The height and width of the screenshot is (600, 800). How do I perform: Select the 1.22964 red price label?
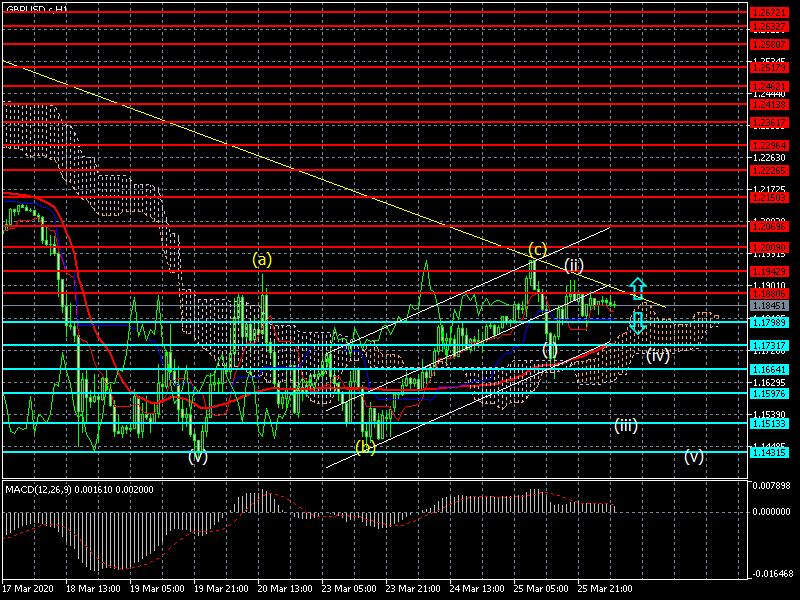tap(769, 145)
